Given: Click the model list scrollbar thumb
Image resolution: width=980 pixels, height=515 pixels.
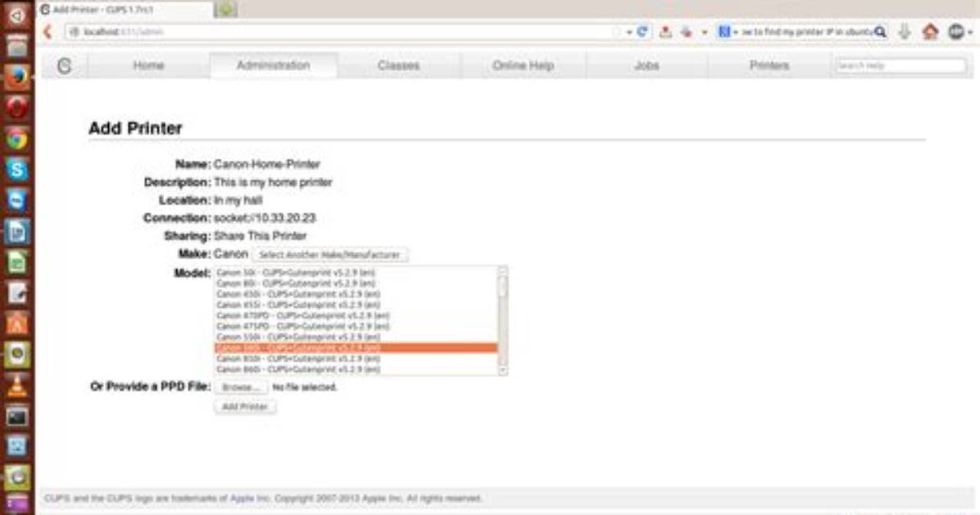Looking at the screenshot, I should tap(502, 286).
